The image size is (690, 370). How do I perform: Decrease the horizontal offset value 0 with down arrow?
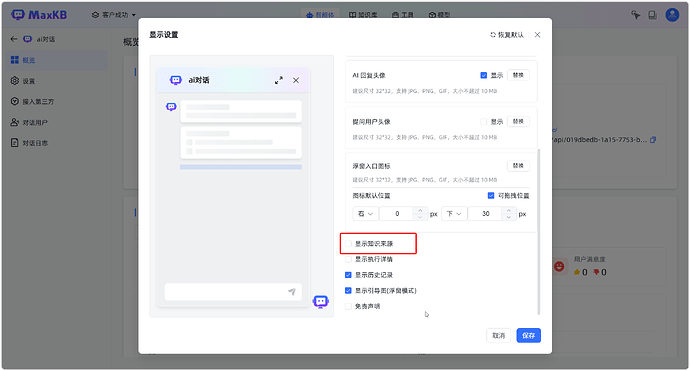click(x=420, y=217)
